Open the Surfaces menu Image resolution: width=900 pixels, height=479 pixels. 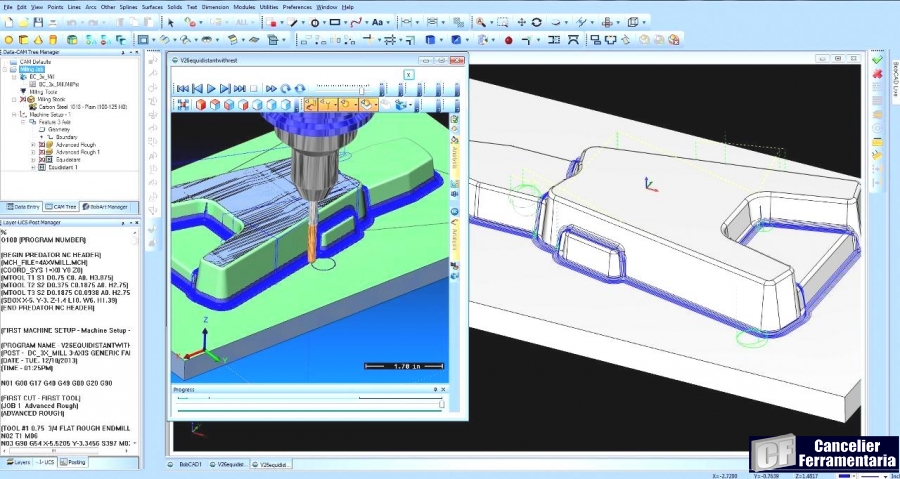[x=152, y=6]
